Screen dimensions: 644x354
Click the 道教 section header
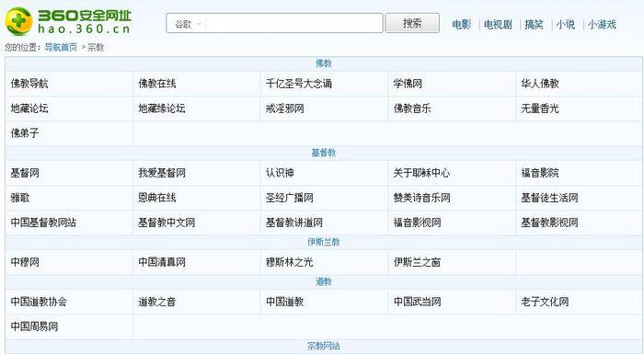pyautogui.click(x=323, y=281)
